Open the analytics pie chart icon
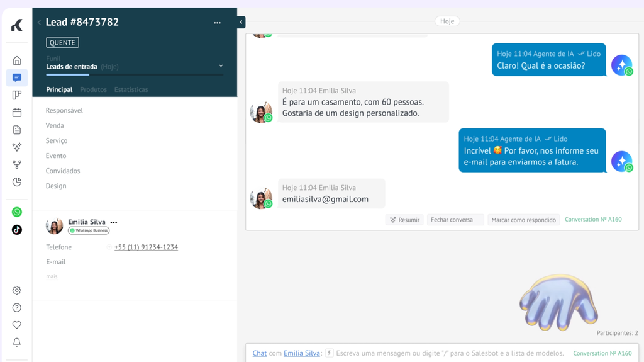644x362 pixels. [17, 182]
